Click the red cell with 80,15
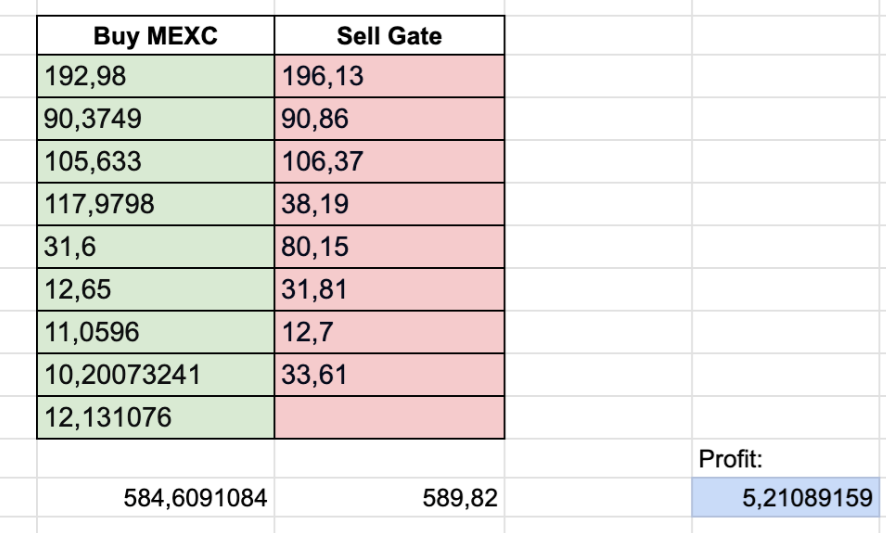This screenshot has width=886, height=533. (389, 247)
